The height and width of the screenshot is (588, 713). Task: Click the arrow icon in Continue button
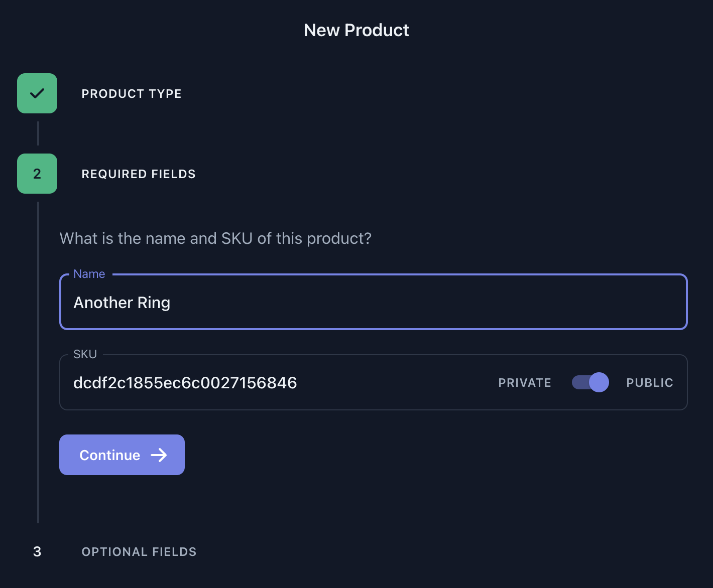pos(159,455)
